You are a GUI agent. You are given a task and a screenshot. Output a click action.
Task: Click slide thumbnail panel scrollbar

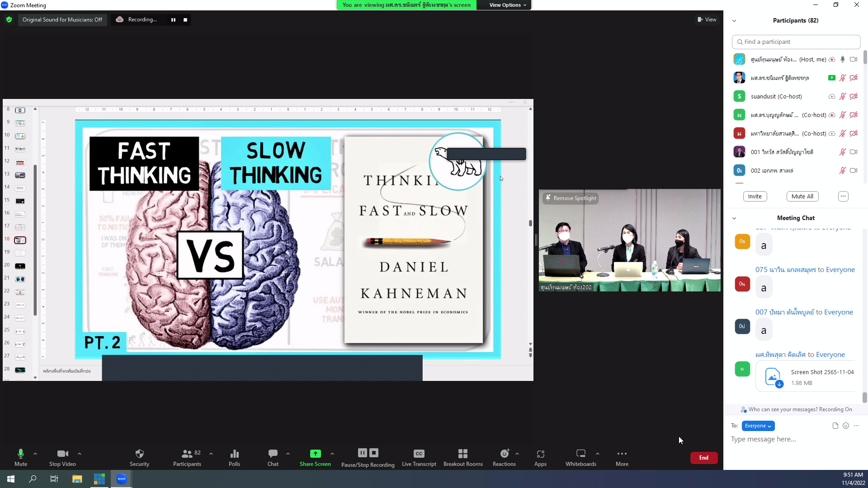click(35, 239)
